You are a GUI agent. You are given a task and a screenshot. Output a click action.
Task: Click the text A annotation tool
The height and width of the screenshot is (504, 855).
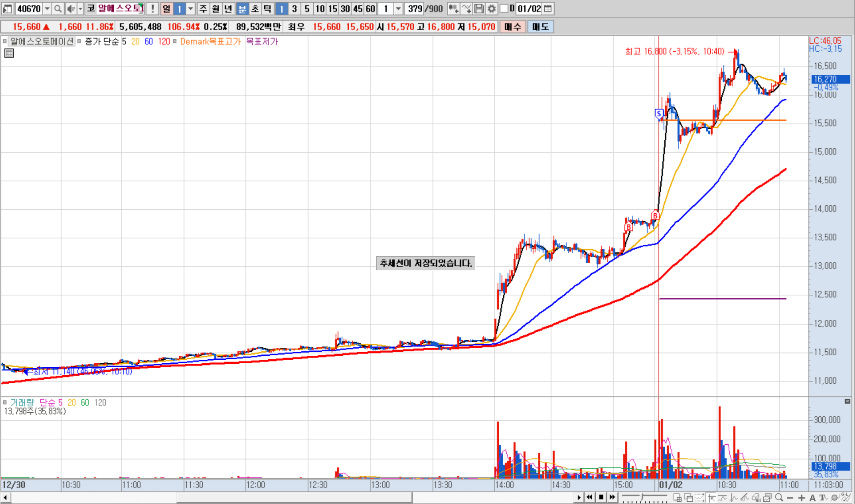coord(812,498)
